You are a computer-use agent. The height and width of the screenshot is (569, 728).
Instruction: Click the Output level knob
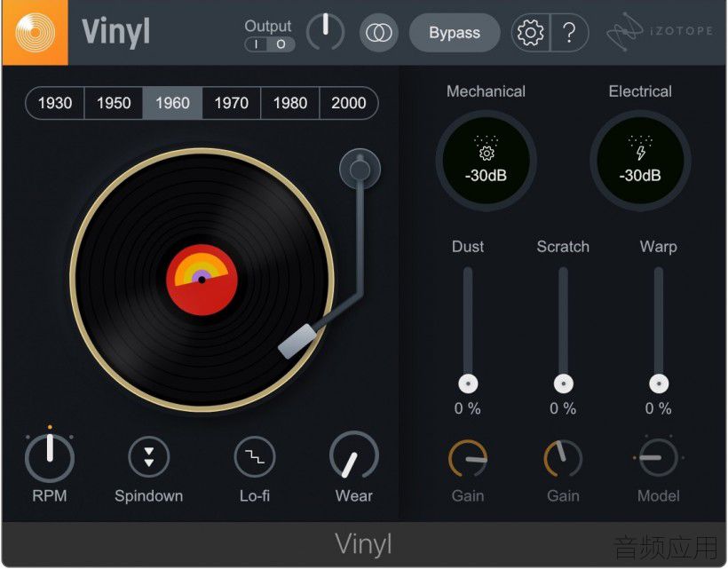326,31
